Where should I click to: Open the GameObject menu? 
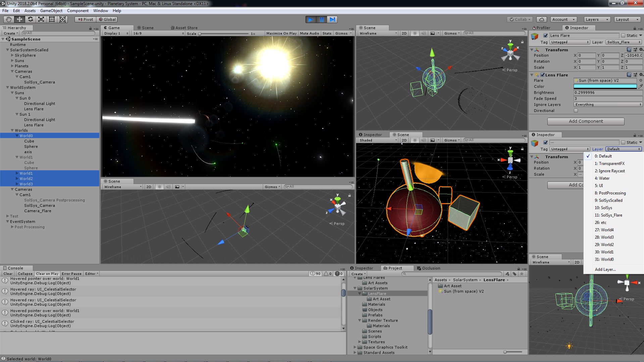tap(51, 10)
